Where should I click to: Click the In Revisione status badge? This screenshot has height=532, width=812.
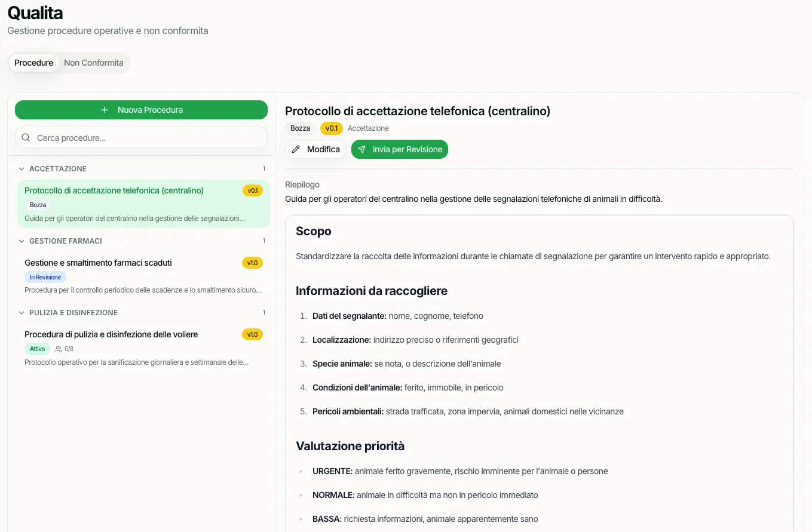point(45,277)
